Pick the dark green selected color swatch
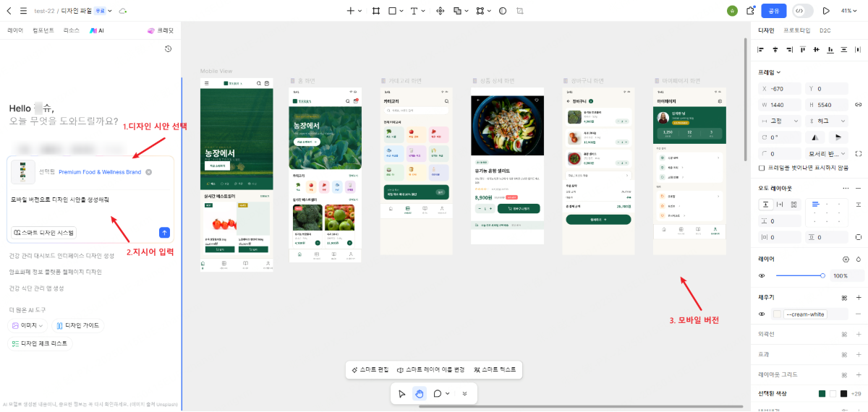This screenshot has height=412, width=868. pyautogui.click(x=822, y=393)
